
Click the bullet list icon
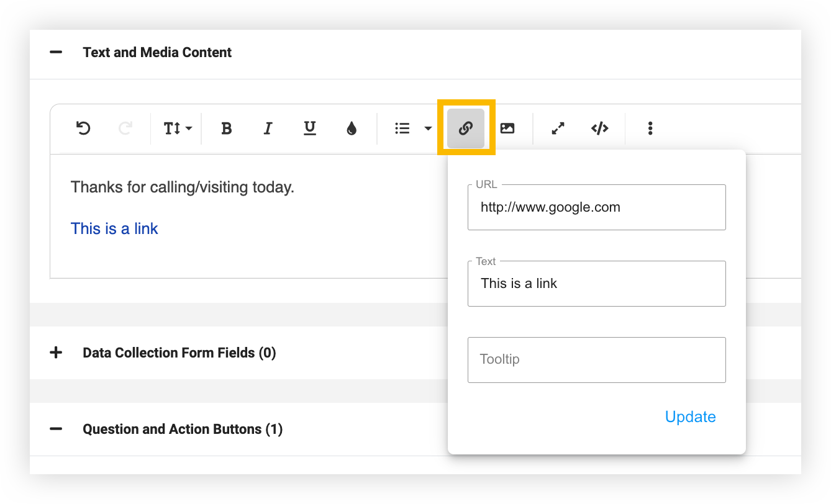(402, 128)
